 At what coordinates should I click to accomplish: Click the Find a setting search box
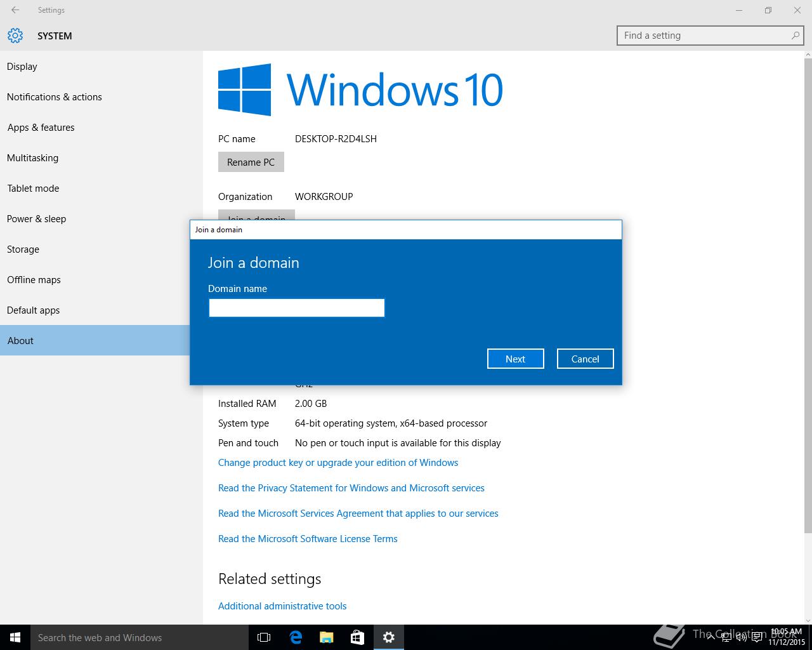click(x=710, y=36)
